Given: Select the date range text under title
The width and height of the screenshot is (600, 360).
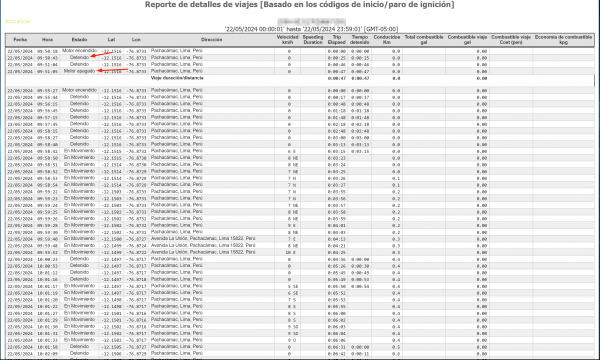Looking at the screenshot, I should (311, 29).
